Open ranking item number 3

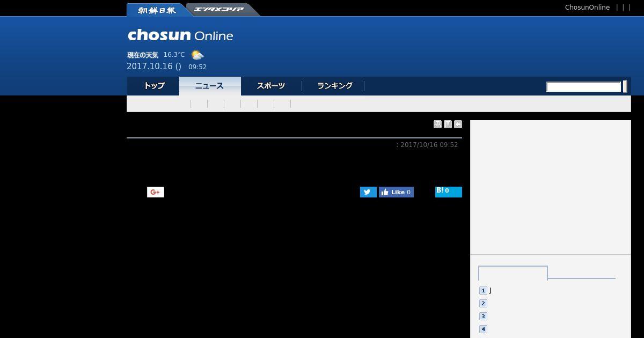coord(483,317)
